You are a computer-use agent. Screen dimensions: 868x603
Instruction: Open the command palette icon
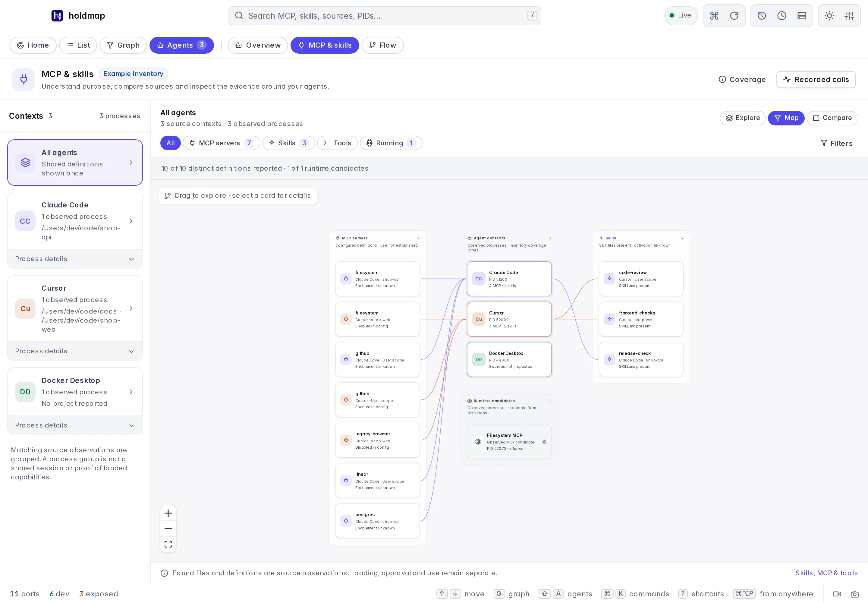tap(714, 15)
